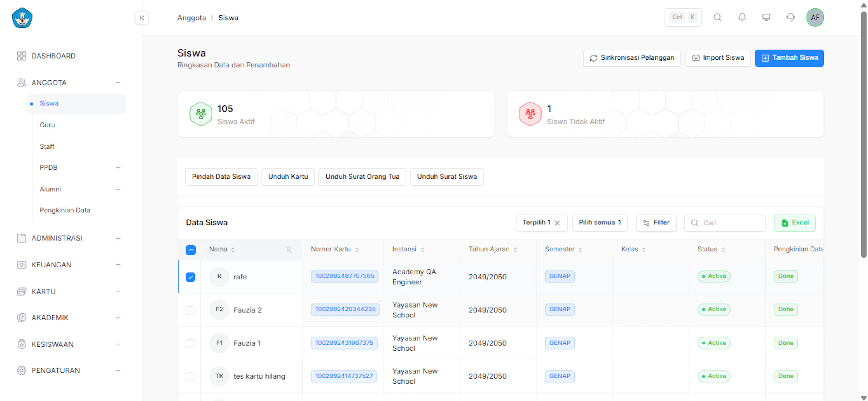The width and height of the screenshot is (868, 401).
Task: Sort by Status column arrows
Action: pos(723,250)
